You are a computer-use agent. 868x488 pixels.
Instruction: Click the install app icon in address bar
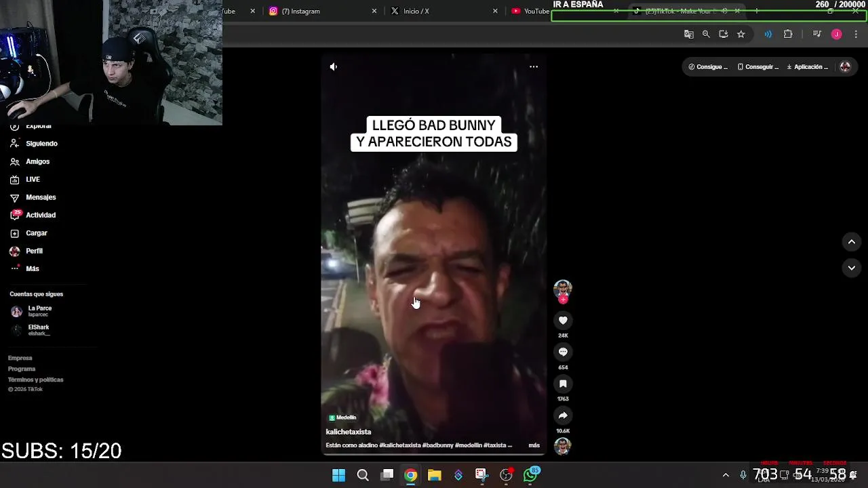(724, 34)
